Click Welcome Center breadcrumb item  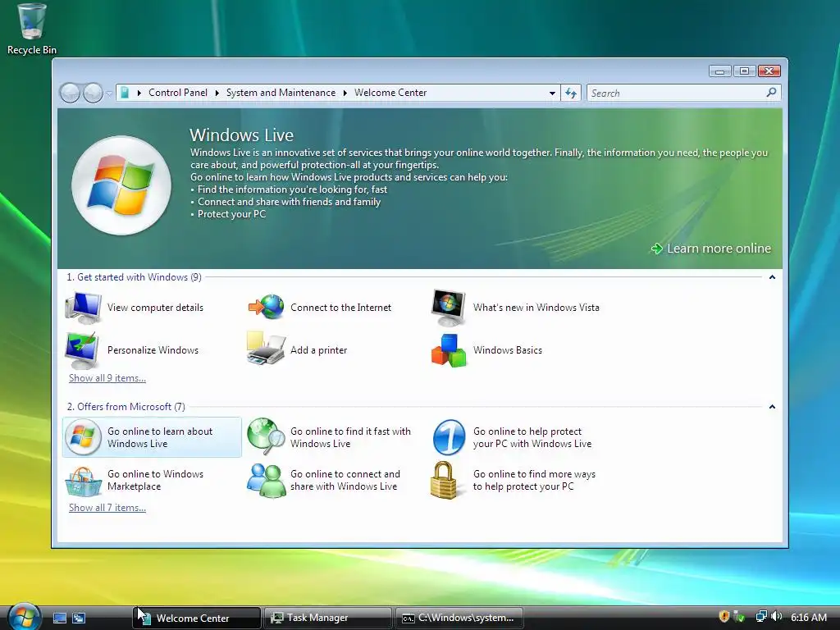click(x=390, y=93)
